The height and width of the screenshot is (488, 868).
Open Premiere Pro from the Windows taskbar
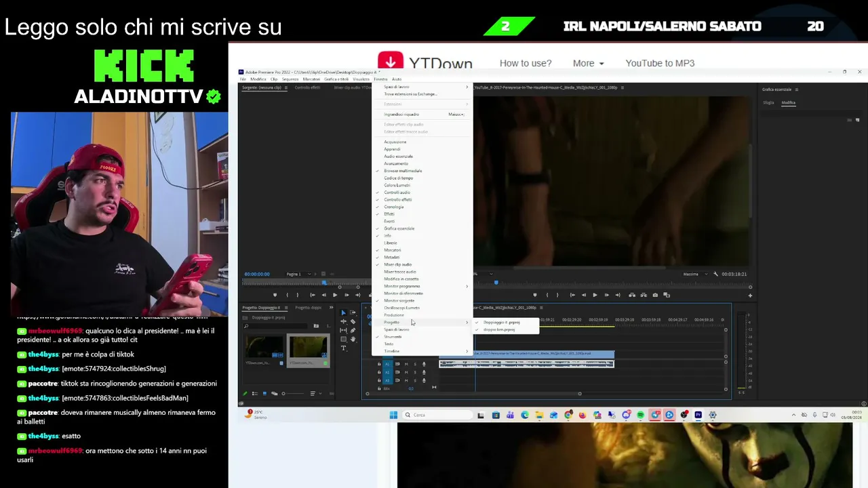pyautogui.click(x=698, y=415)
